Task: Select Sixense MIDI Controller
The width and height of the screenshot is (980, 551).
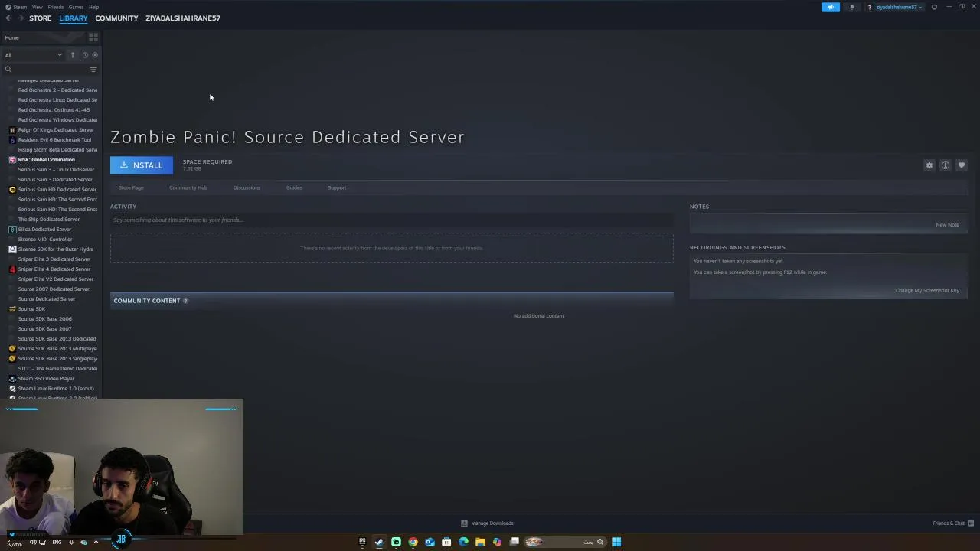Action: (44, 240)
